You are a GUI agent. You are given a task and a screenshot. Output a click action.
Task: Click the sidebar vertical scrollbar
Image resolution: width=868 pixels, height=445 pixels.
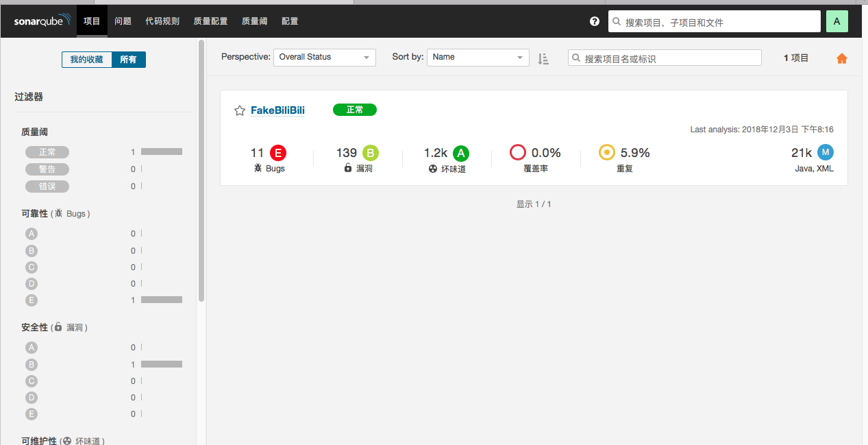(201, 171)
